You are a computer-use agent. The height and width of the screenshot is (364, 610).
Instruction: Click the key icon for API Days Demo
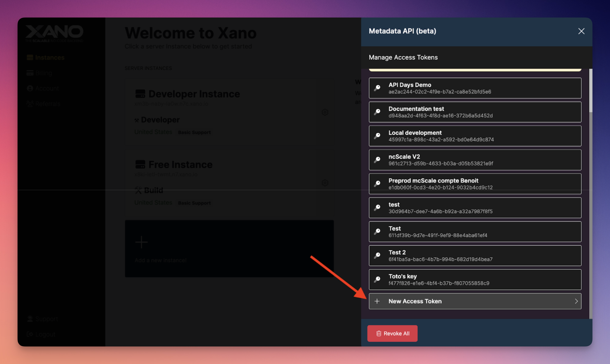pos(377,88)
